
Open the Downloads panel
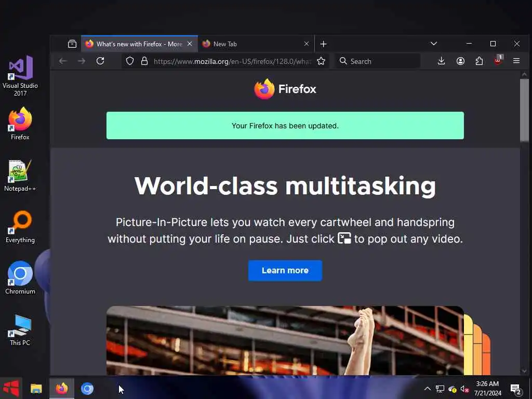[441, 61]
